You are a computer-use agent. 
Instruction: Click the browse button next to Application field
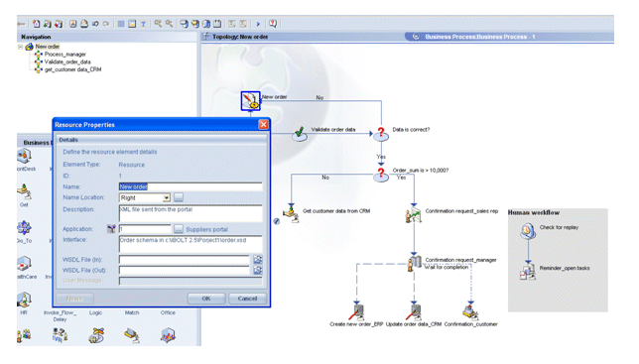click(178, 229)
